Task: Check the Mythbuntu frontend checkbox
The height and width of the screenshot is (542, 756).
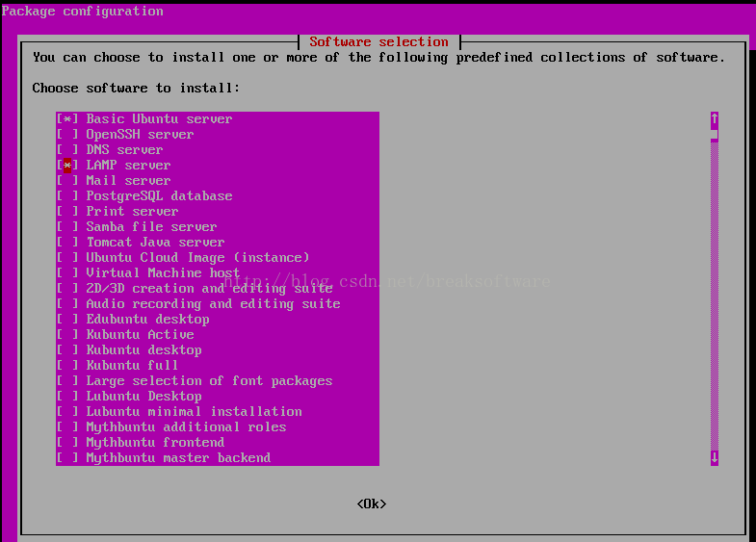Action: click(67, 443)
